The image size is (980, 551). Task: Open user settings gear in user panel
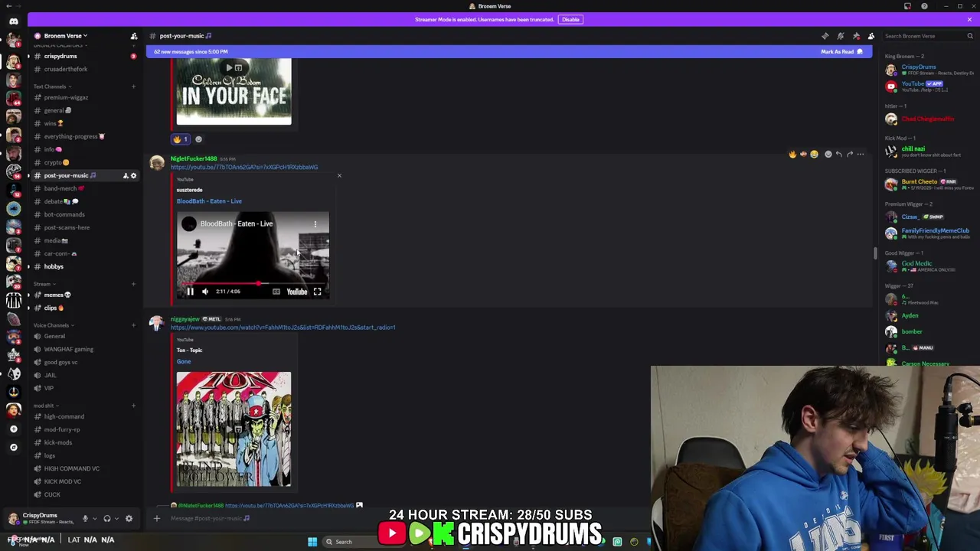129,519
